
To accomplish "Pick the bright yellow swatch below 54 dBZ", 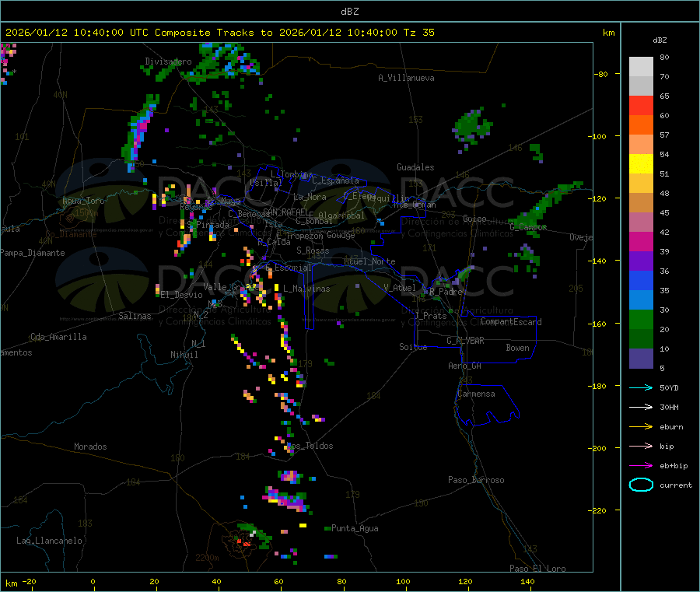I will coord(641,164).
